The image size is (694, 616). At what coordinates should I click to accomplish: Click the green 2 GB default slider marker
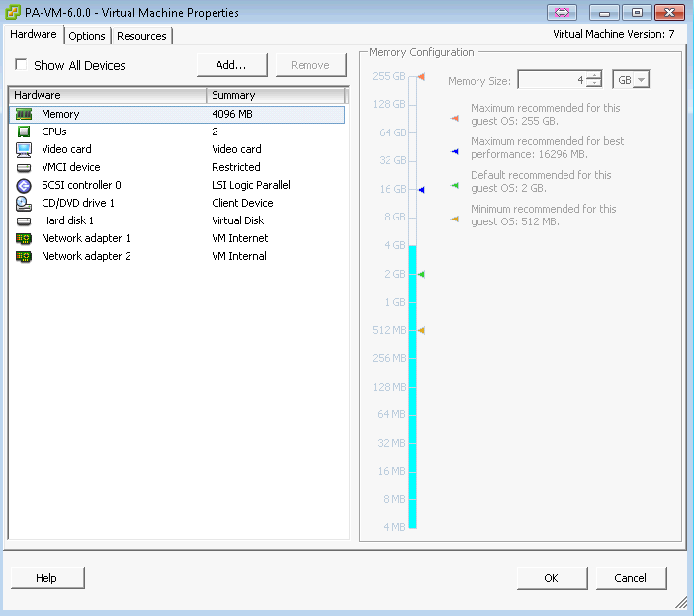point(421,274)
